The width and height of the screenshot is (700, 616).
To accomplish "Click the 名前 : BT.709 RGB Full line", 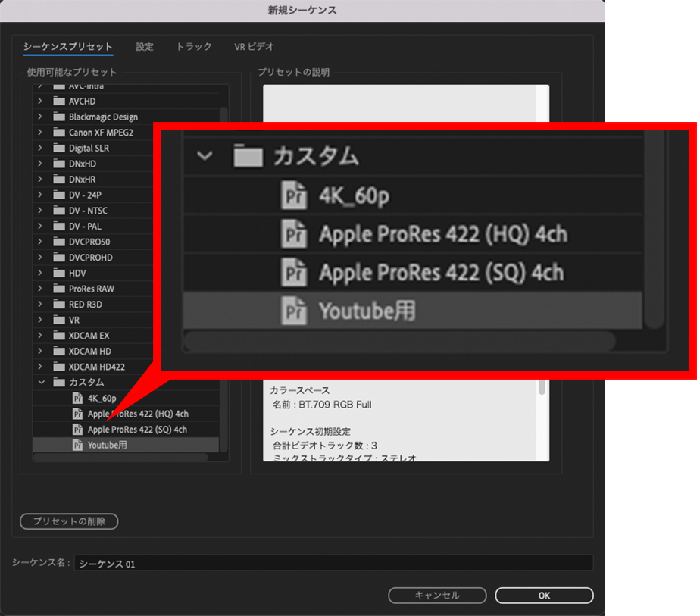I will [322, 405].
